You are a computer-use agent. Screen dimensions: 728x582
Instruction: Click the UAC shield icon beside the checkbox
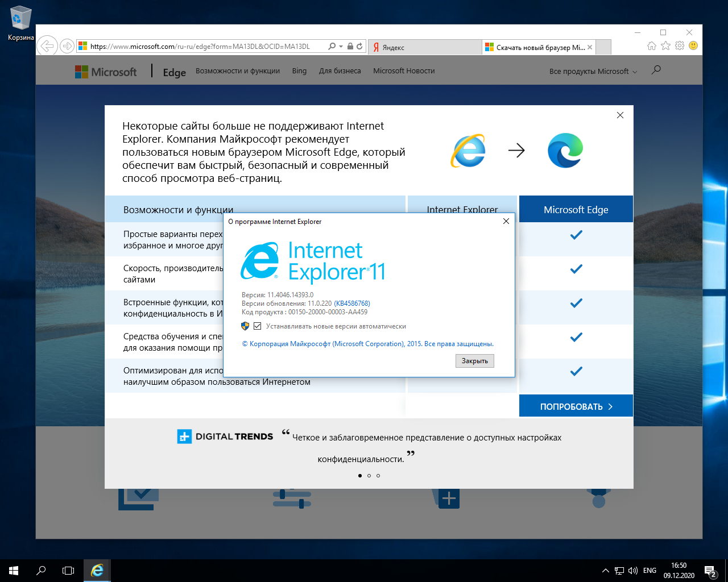coord(245,326)
